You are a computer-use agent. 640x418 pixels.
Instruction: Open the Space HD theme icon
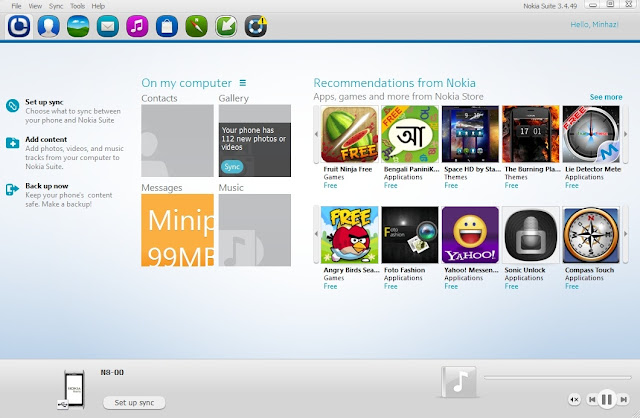coord(470,134)
